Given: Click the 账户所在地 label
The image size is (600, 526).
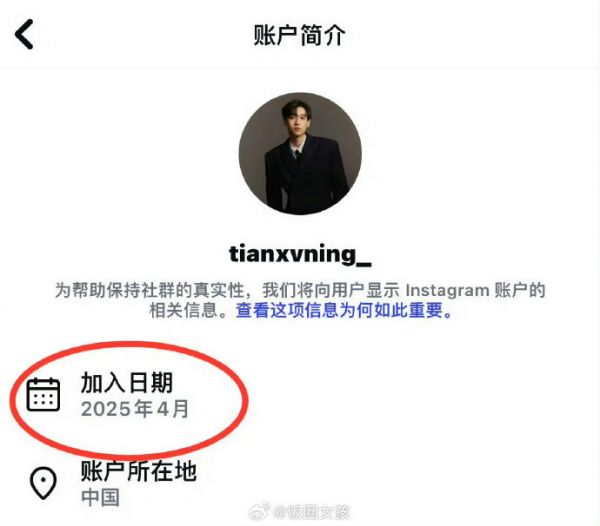Looking at the screenshot, I should pyautogui.click(x=139, y=471).
